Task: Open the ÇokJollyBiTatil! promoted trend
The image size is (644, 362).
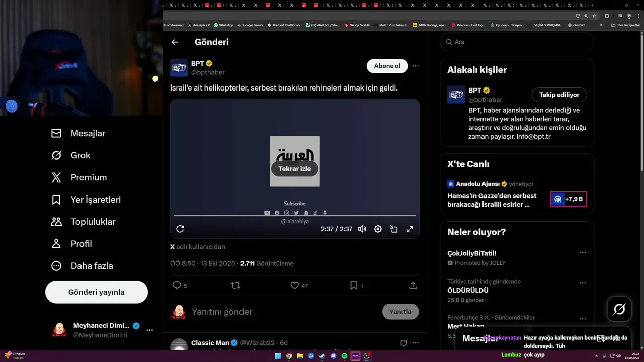Action: coord(472,253)
